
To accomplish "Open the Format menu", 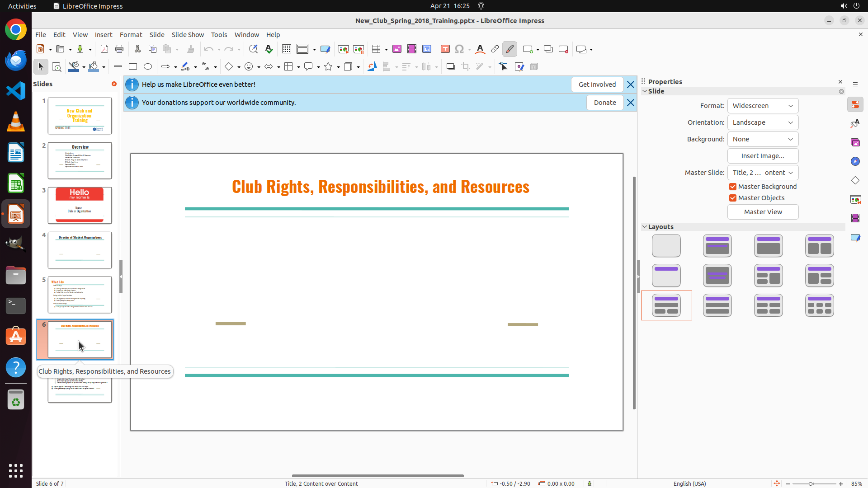I will click(x=131, y=35).
